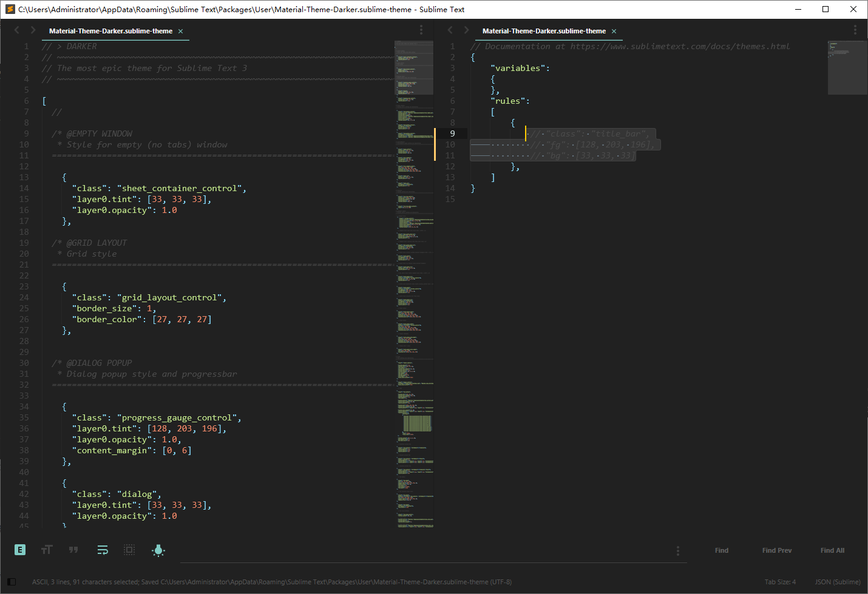Screen dimensions: 868x594
Task: Maximize the Sublime Text window
Action: point(826,9)
